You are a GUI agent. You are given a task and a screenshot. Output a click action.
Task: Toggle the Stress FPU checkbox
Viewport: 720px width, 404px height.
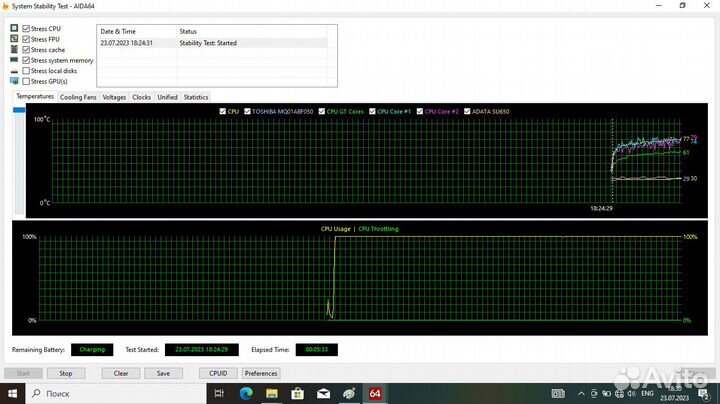(26, 39)
